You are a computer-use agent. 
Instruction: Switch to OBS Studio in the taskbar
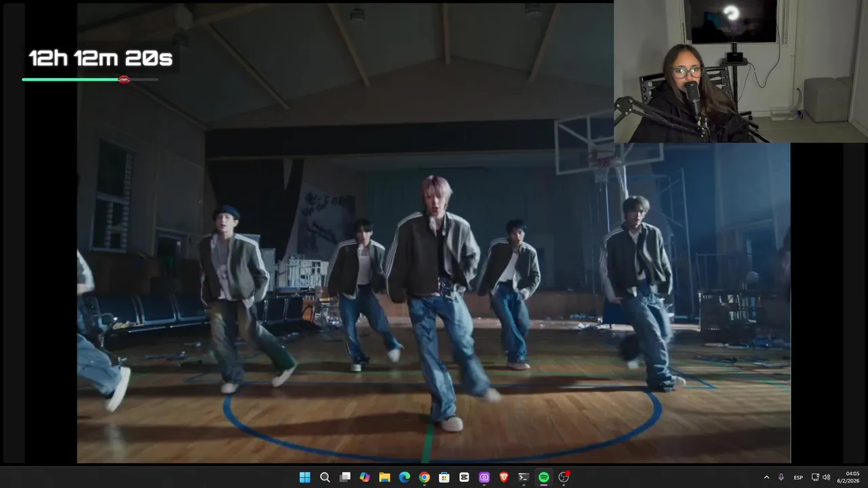[564, 477]
